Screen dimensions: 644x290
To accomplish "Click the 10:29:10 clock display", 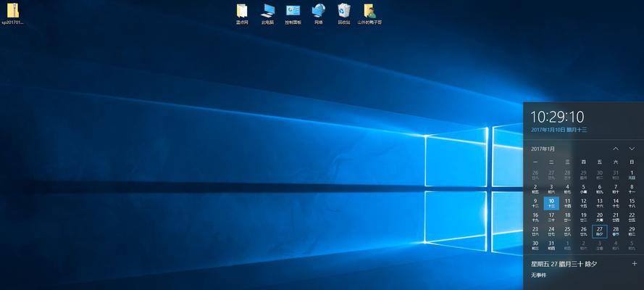I will (557, 117).
